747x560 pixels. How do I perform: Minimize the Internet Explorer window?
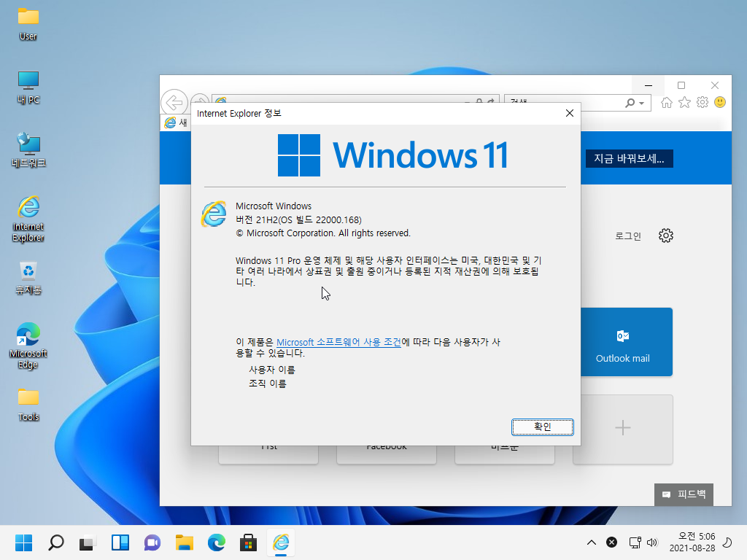(648, 85)
